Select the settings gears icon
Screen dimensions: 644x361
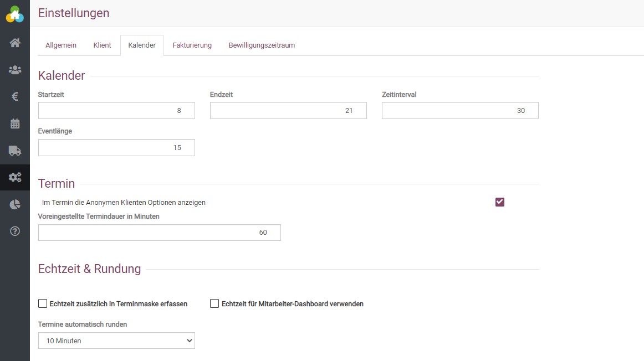tap(15, 178)
